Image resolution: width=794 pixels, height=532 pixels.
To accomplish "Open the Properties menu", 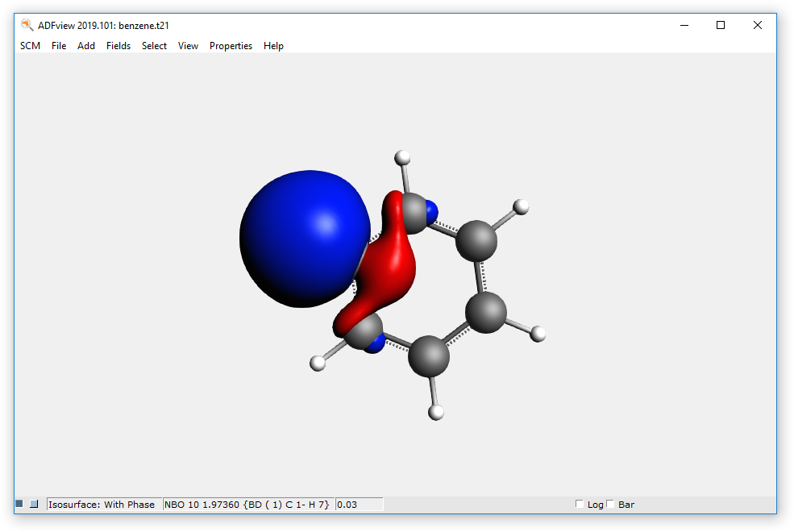I will (x=231, y=46).
